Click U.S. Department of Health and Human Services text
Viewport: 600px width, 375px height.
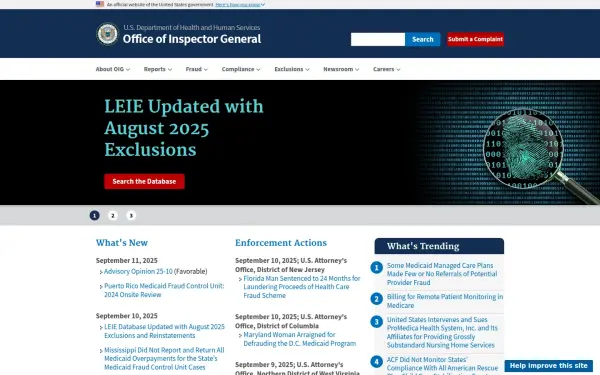(x=192, y=28)
